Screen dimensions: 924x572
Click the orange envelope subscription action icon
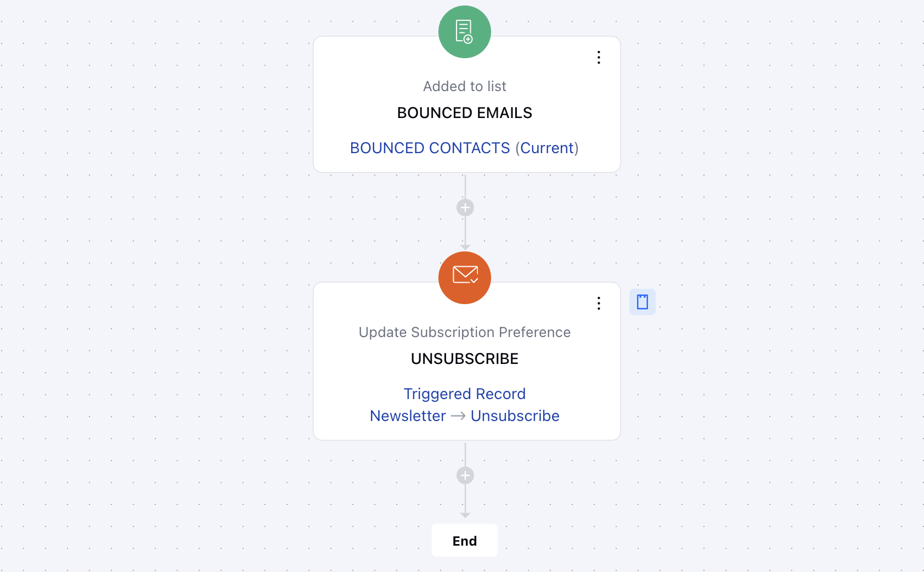(x=465, y=278)
